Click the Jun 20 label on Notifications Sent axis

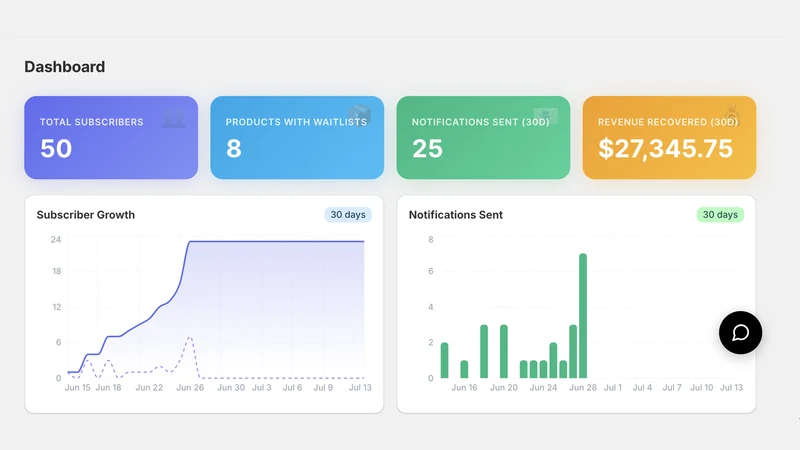coord(504,388)
